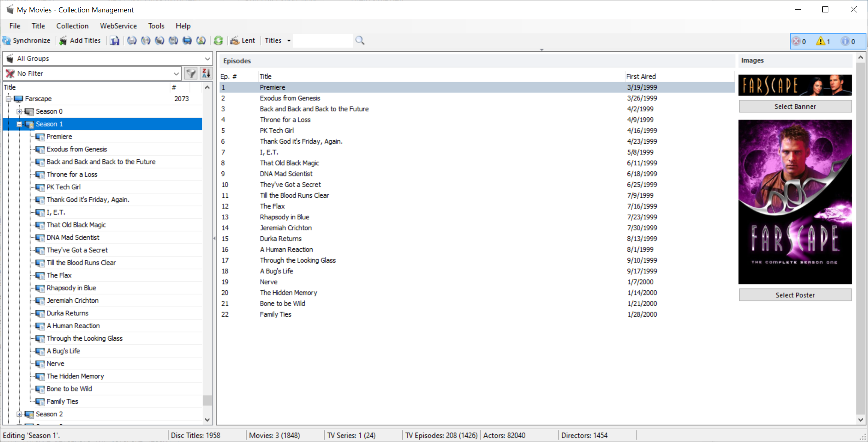Click the box set filter icon after clapperboard
The image size is (868, 442).
point(173,40)
